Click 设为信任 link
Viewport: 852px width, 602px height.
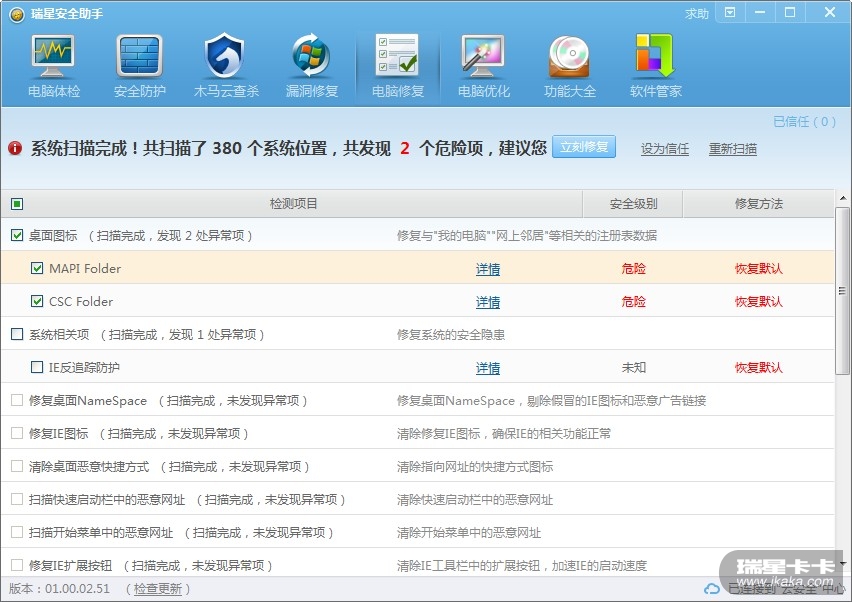tap(665, 149)
